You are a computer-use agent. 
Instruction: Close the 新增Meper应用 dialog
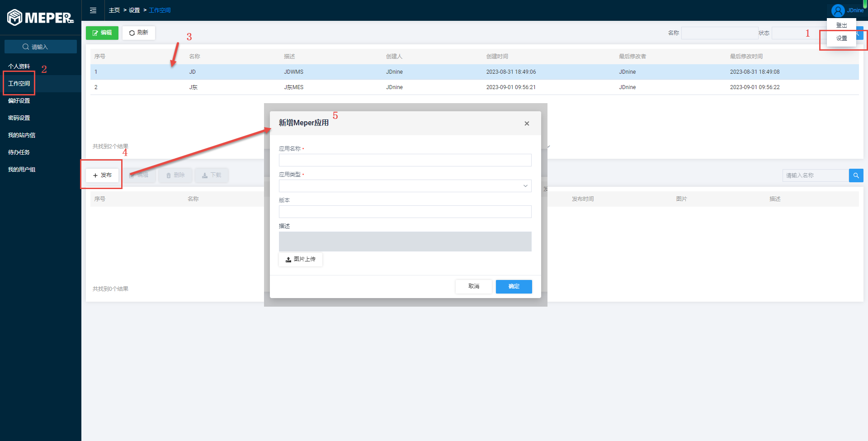(527, 123)
